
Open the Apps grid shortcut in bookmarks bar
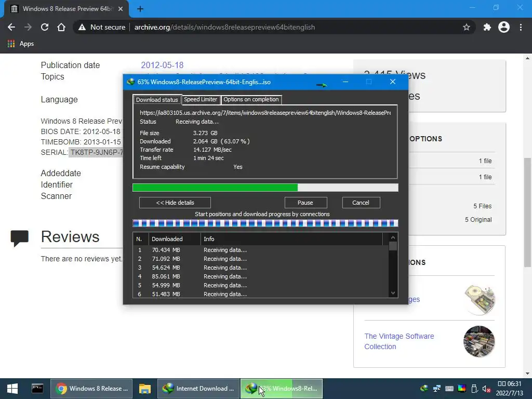point(21,44)
